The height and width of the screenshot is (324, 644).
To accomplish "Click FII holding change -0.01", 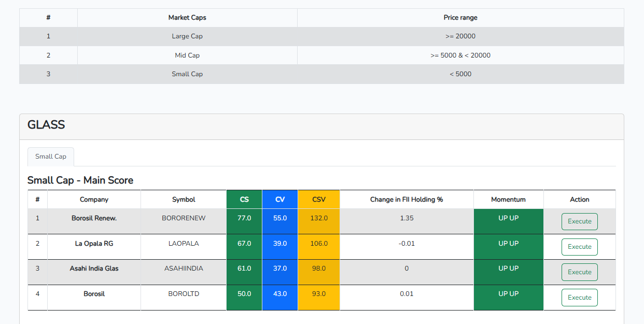I will click(x=407, y=244).
